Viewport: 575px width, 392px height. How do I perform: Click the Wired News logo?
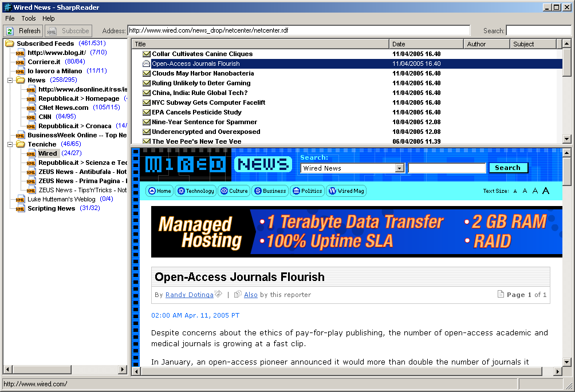click(218, 164)
